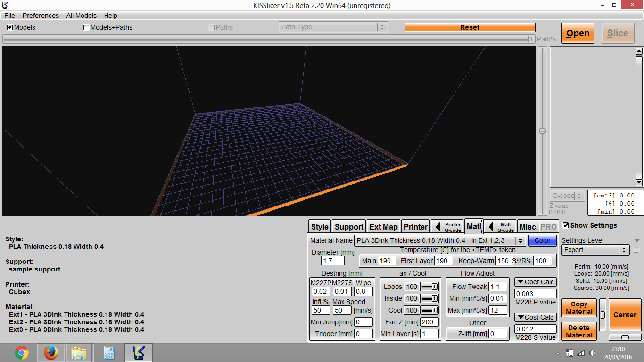Click the system clock in the taskbar

(x=618, y=353)
